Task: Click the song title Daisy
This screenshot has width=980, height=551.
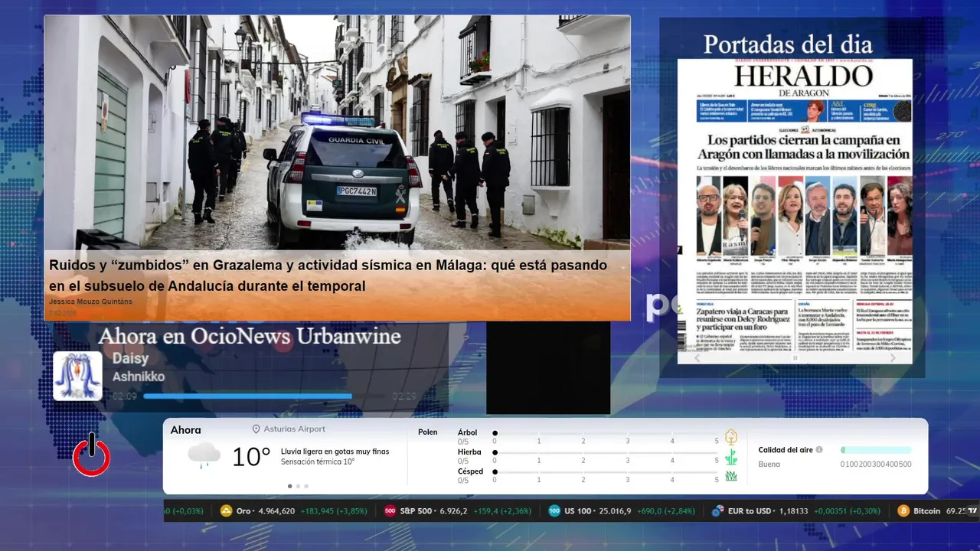Action: coord(130,359)
